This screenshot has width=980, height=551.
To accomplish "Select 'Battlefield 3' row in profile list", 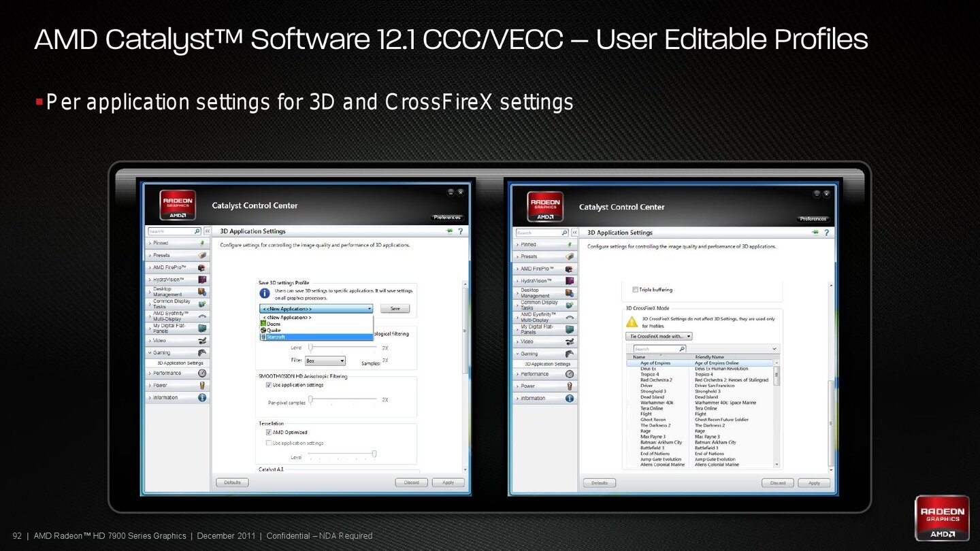I will pyautogui.click(x=700, y=448).
